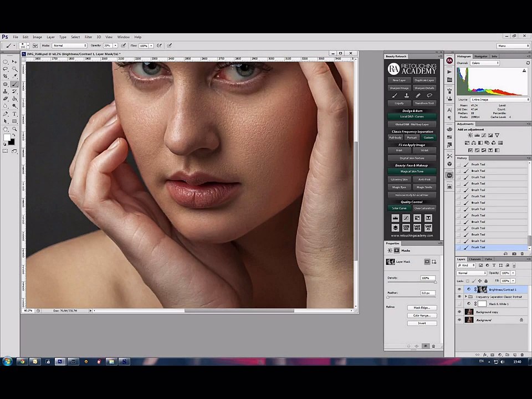The image size is (532, 399).
Task: Open the Layers Kind filter dropdown
Action: tap(467, 265)
